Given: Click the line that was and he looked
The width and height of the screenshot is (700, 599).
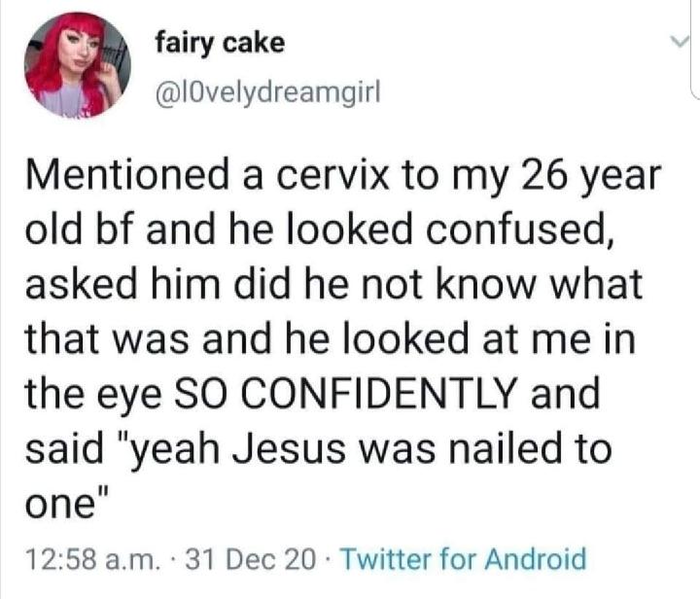Looking at the screenshot, I should tap(331, 338).
